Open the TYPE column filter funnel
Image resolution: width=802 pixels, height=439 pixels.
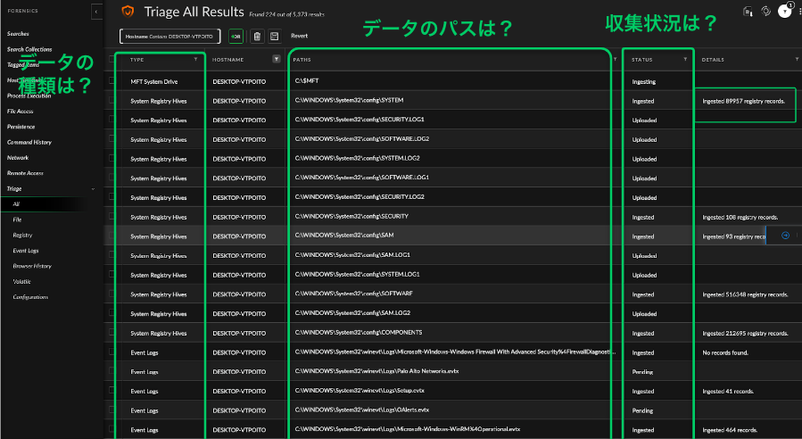click(x=195, y=59)
